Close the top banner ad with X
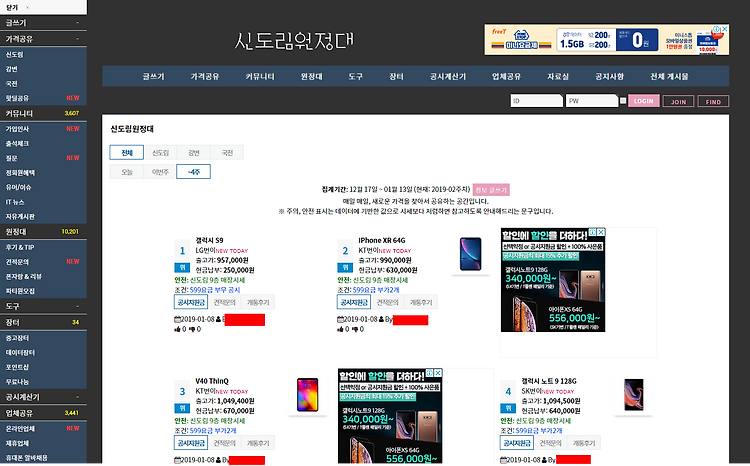The height and width of the screenshot is (466, 750). coord(725,29)
